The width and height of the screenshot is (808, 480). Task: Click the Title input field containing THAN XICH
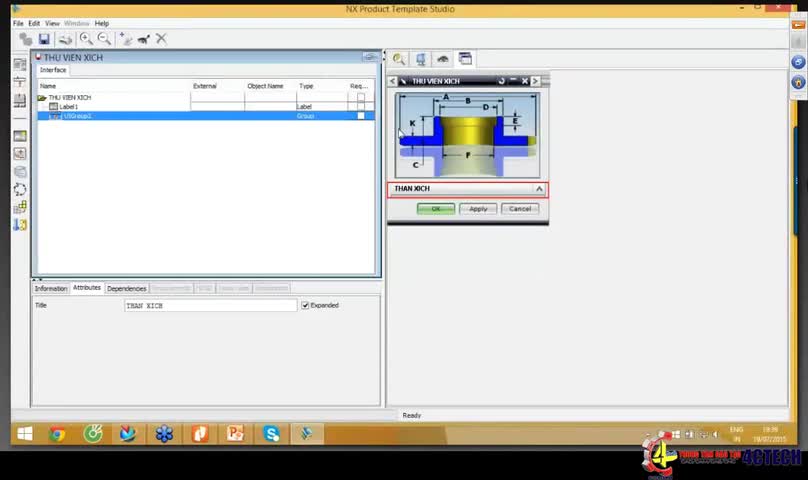pos(210,306)
